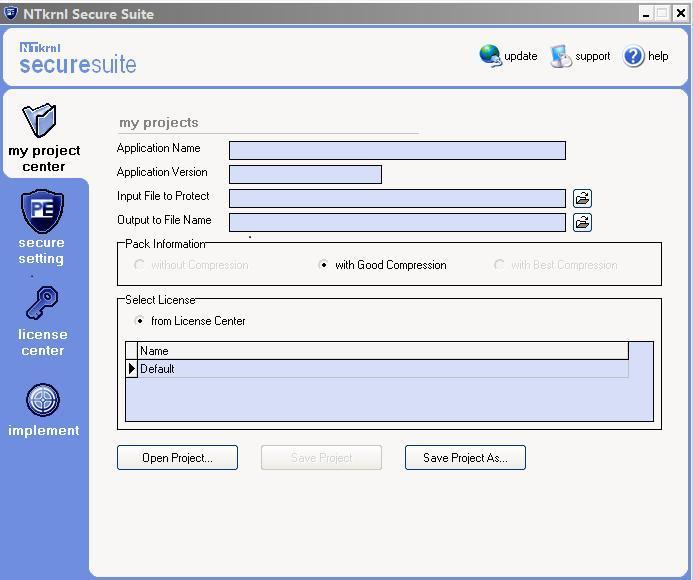Image resolution: width=693 pixels, height=580 pixels.
Task: Click the update globe icon
Action: [491, 56]
